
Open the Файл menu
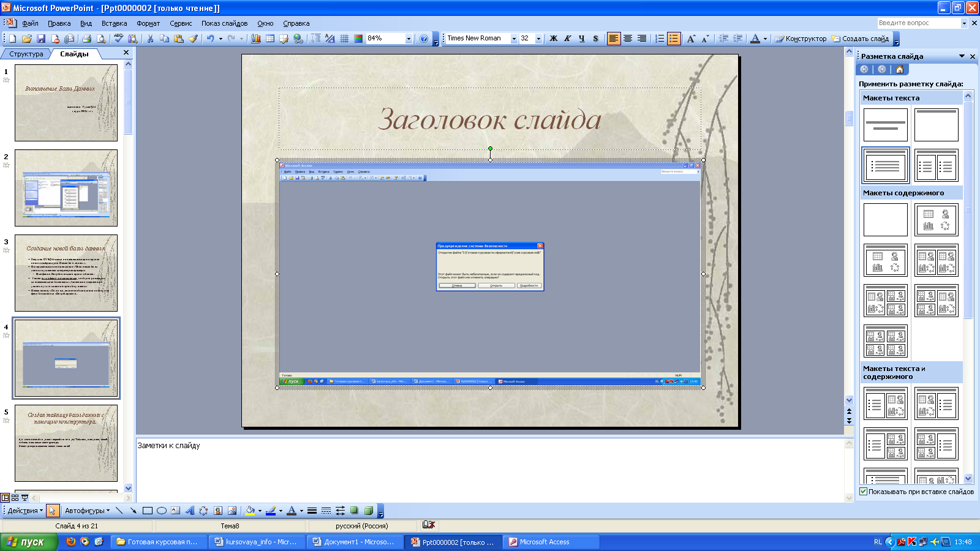(x=30, y=23)
